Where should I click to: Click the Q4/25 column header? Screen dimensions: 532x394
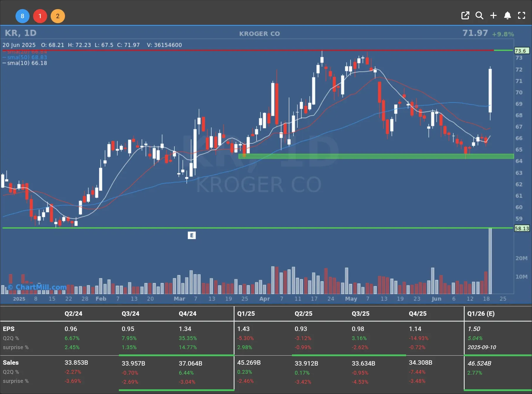pos(418,313)
